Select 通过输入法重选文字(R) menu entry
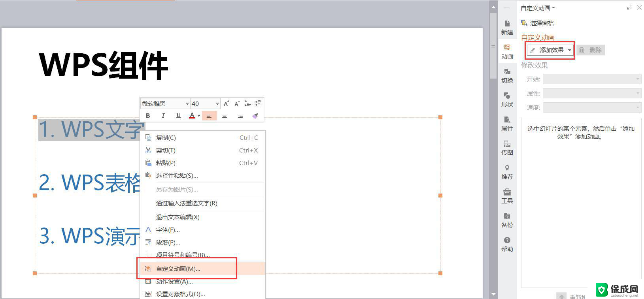The width and height of the screenshot is (644, 299). (202, 203)
